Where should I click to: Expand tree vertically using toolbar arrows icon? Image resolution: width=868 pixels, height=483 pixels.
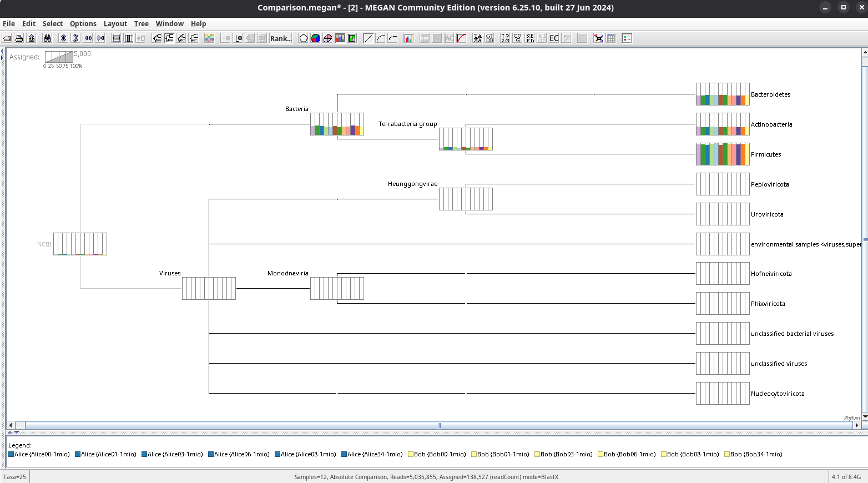tap(63, 38)
